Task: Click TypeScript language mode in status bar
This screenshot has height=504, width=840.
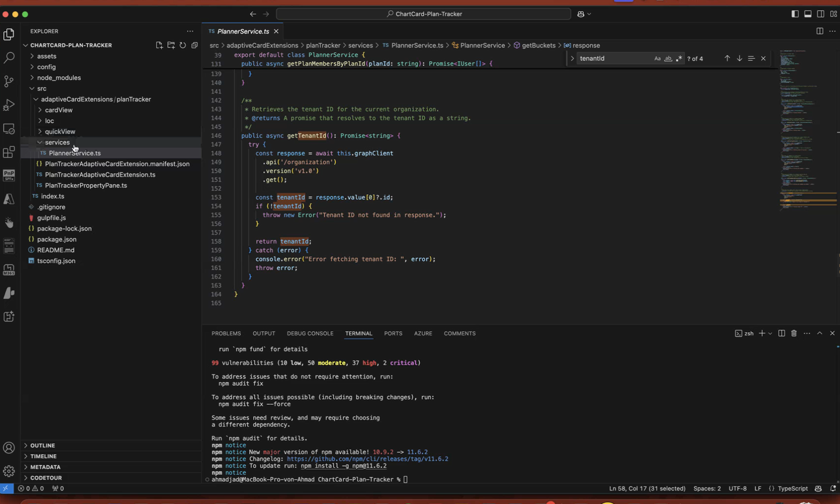Action: (x=793, y=488)
